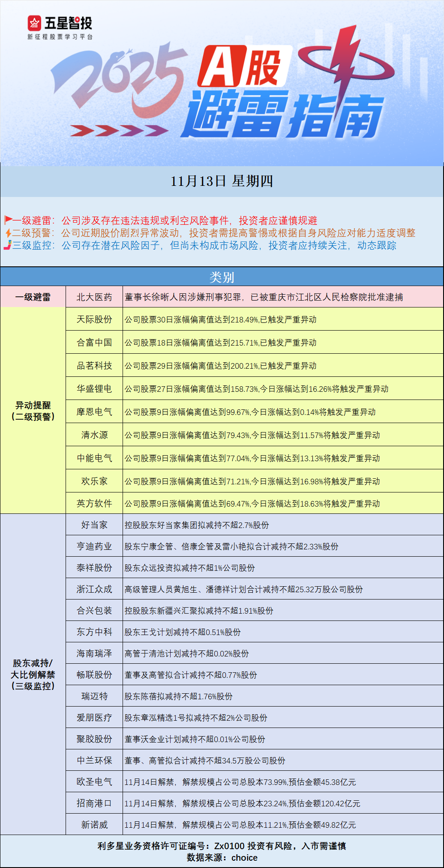Select the 异动提醒(二级预警) category cell
This screenshot has width=444, height=868.
point(33,411)
